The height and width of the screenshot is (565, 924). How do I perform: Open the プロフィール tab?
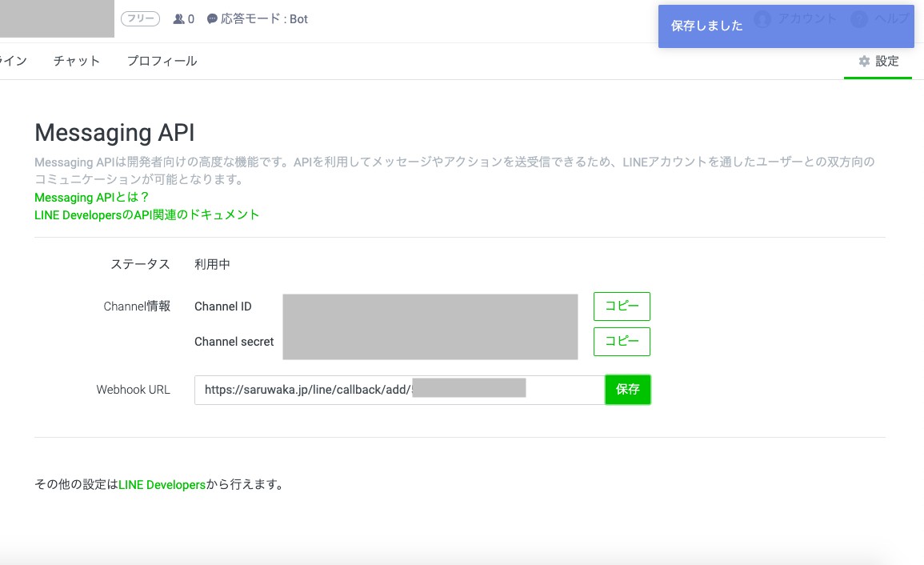tap(162, 61)
